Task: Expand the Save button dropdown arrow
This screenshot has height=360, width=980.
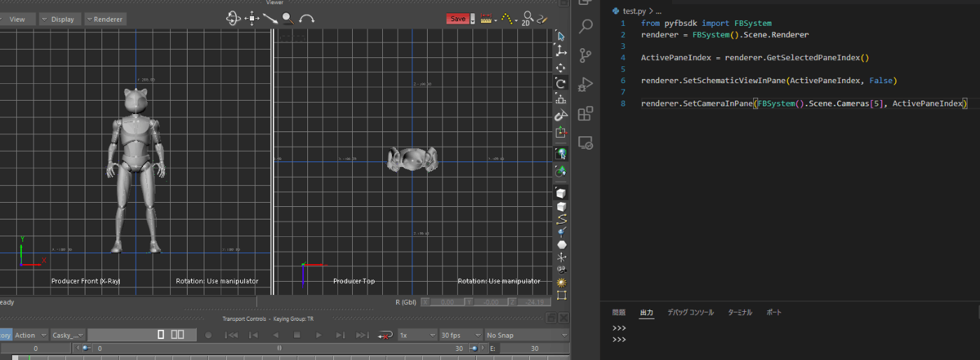Action: [x=472, y=19]
